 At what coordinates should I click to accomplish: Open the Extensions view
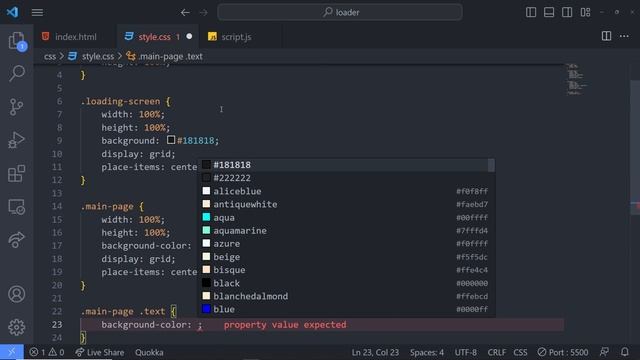17,173
